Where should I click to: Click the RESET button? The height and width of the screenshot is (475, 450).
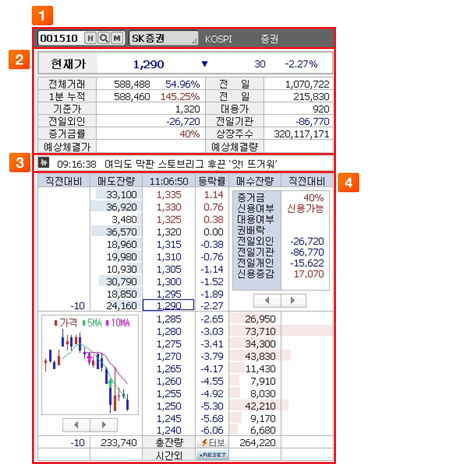click(213, 455)
